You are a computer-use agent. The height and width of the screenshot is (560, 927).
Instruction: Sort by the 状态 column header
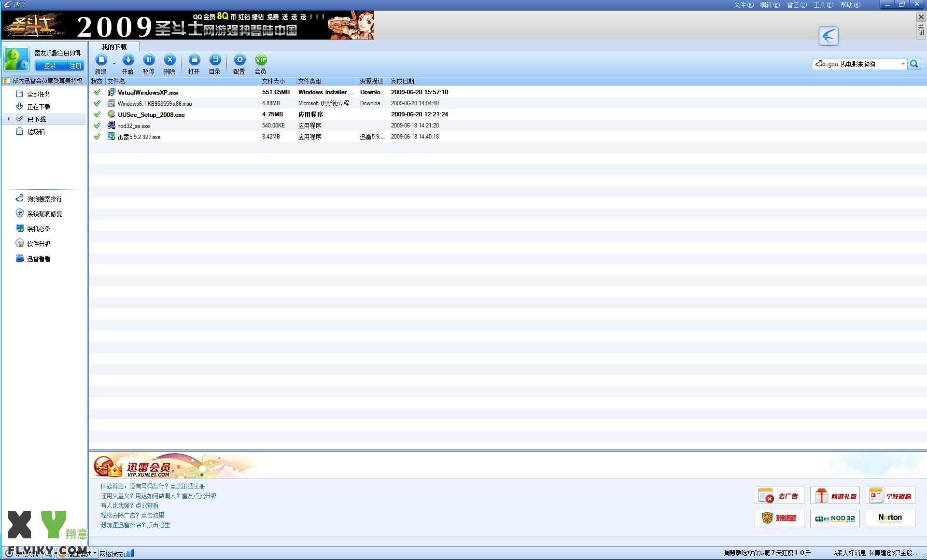click(x=97, y=81)
